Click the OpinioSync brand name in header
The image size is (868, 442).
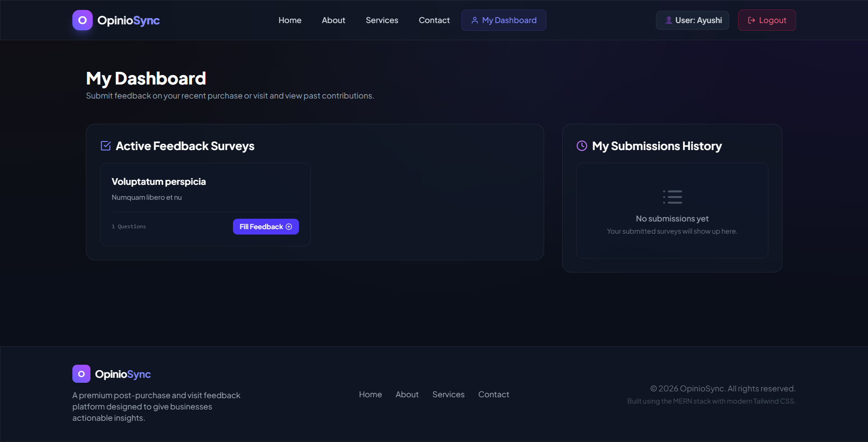pos(128,20)
